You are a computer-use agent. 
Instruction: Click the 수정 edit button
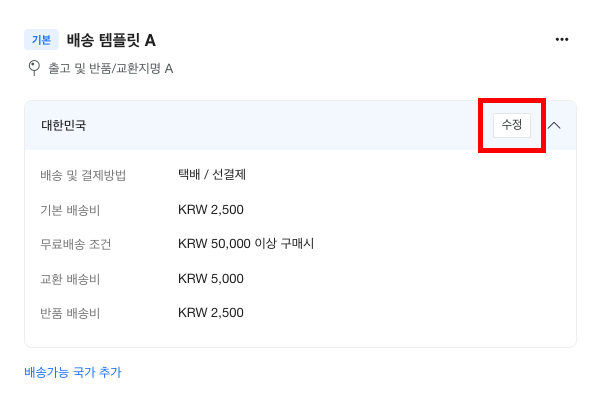point(512,125)
